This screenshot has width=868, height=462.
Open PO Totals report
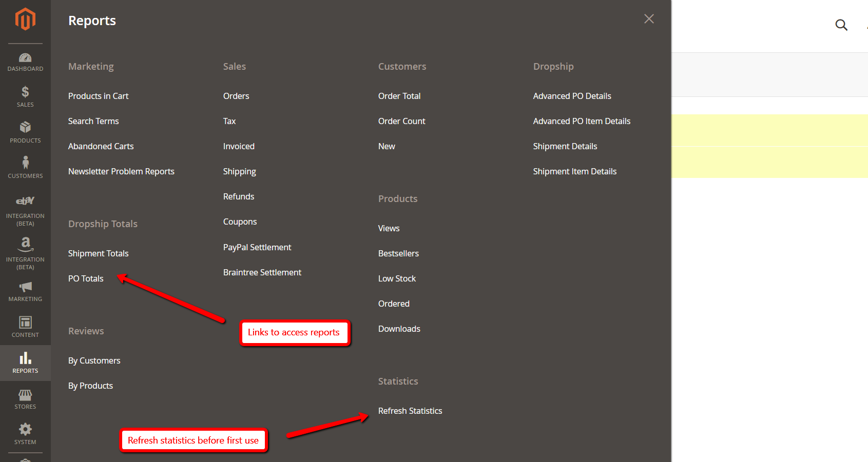pyautogui.click(x=86, y=278)
